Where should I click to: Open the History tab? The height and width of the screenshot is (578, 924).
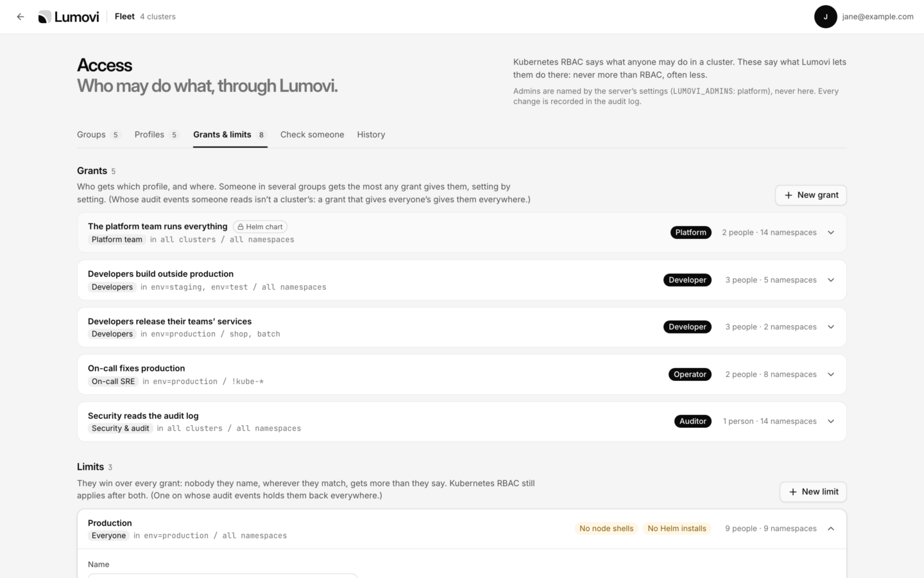coord(371,135)
